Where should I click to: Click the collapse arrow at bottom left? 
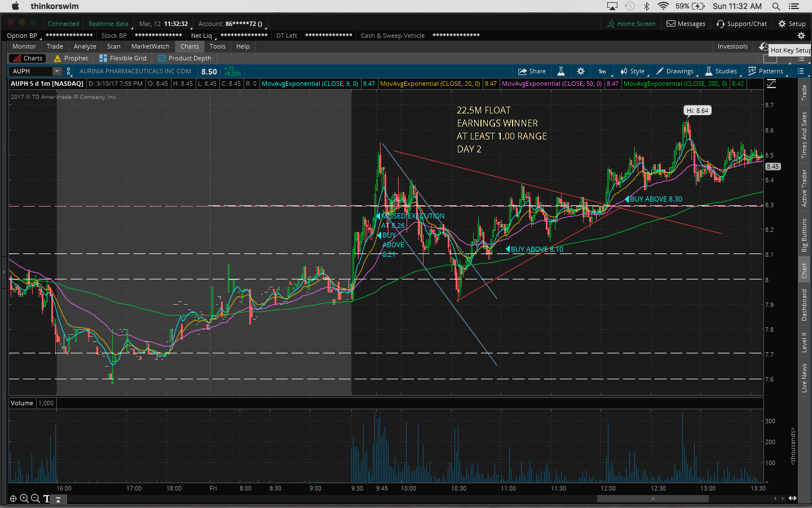(58, 500)
